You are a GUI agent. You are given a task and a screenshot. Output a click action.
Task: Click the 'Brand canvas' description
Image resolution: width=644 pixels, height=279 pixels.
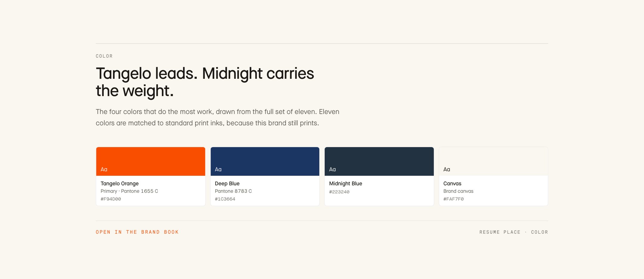coord(458,191)
